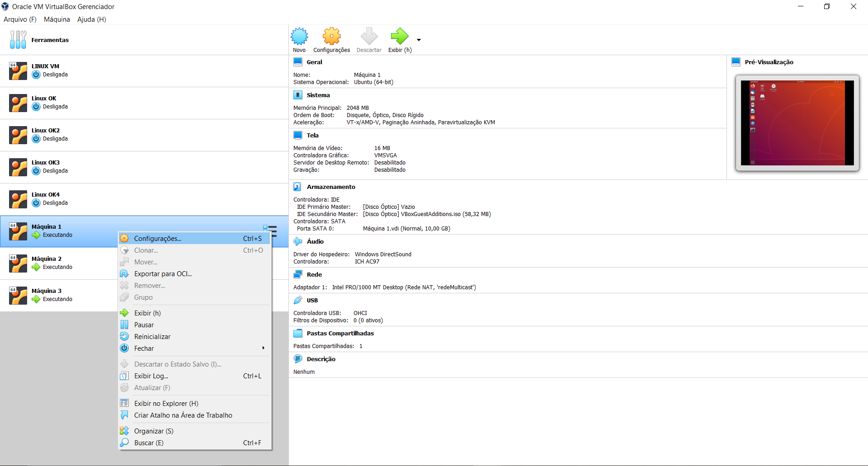
Task: Click the Ubuntu desktop preview thumbnail
Action: point(797,123)
